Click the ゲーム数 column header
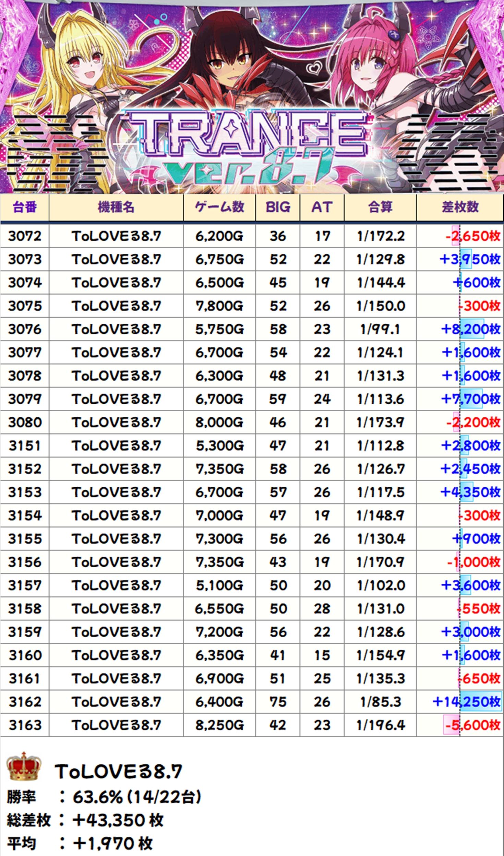 pyautogui.click(x=219, y=207)
